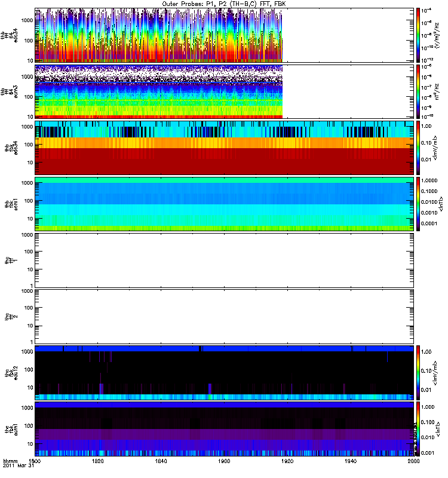The width and height of the screenshot is (448, 478).
Task: Click the (V/m)²/Hz color bar
Action: point(418,35)
